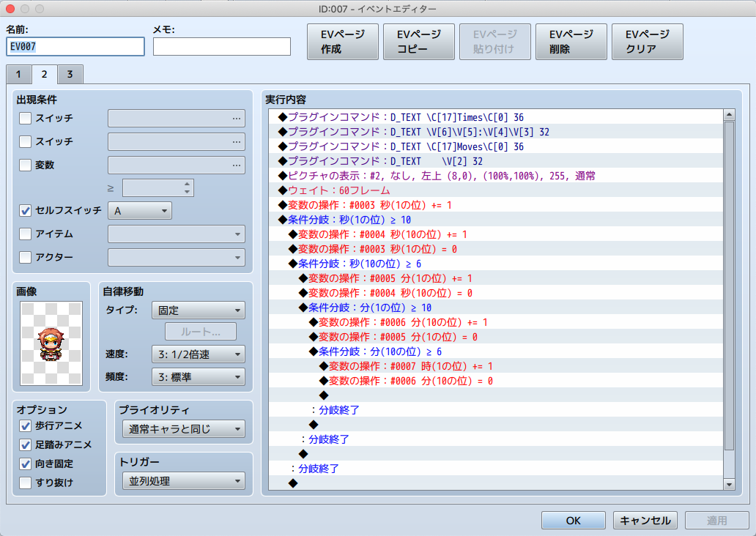Enable the first スイッチ condition checkbox

25,118
